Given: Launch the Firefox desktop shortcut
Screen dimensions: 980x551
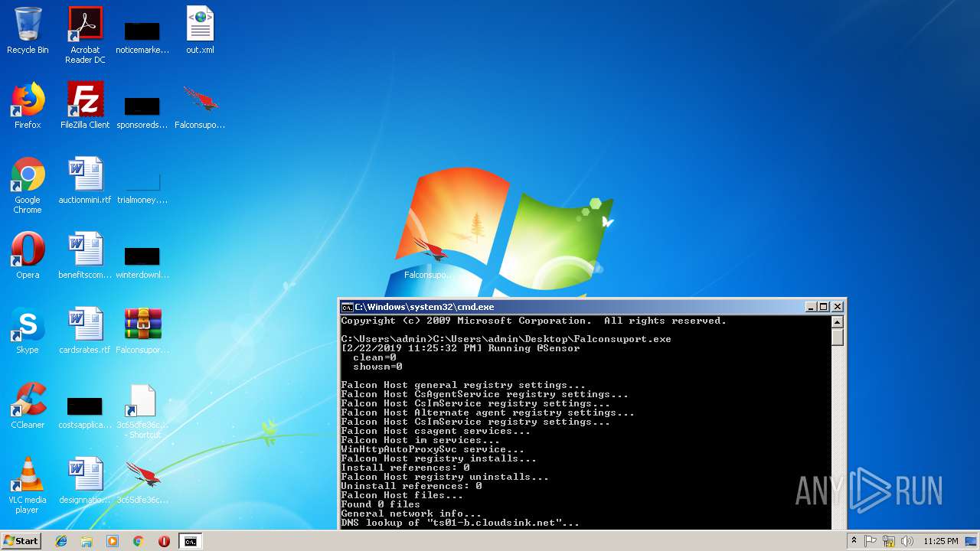Looking at the screenshot, I should (x=28, y=106).
